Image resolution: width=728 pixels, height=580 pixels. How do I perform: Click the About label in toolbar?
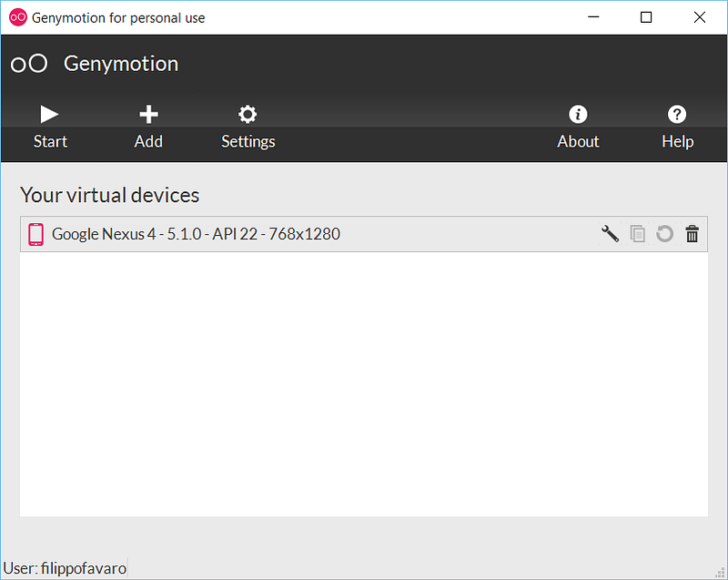[x=578, y=141]
